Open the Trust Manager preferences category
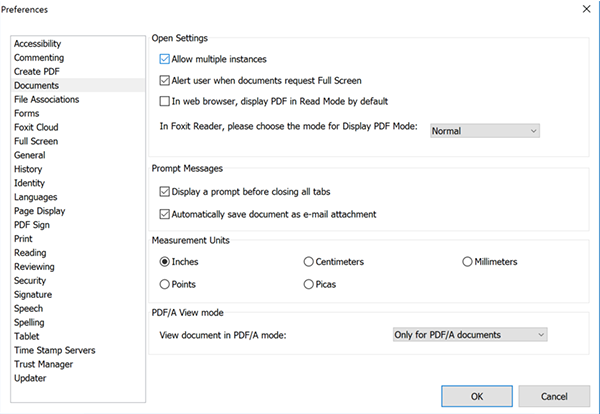 [78, 365]
